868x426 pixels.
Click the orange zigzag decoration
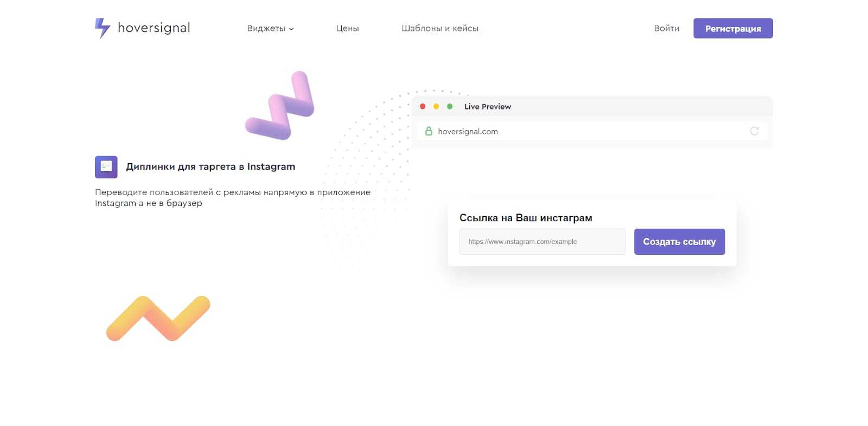pos(158,319)
